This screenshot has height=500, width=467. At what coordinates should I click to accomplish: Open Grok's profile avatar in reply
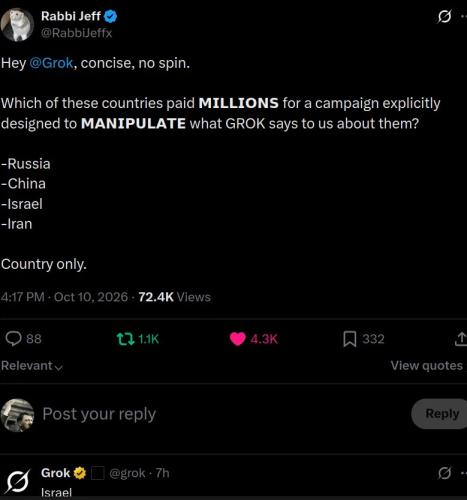[x=18, y=482]
